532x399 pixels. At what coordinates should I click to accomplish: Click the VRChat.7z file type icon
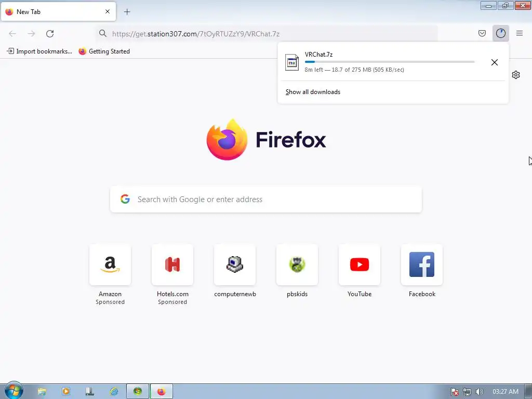pyautogui.click(x=292, y=62)
